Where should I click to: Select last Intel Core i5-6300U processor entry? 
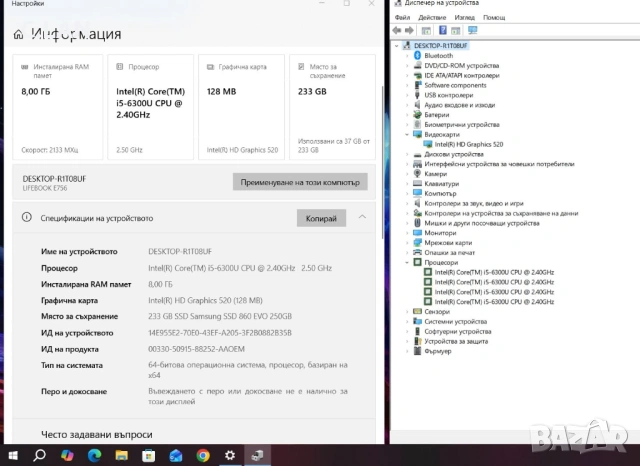coord(494,302)
